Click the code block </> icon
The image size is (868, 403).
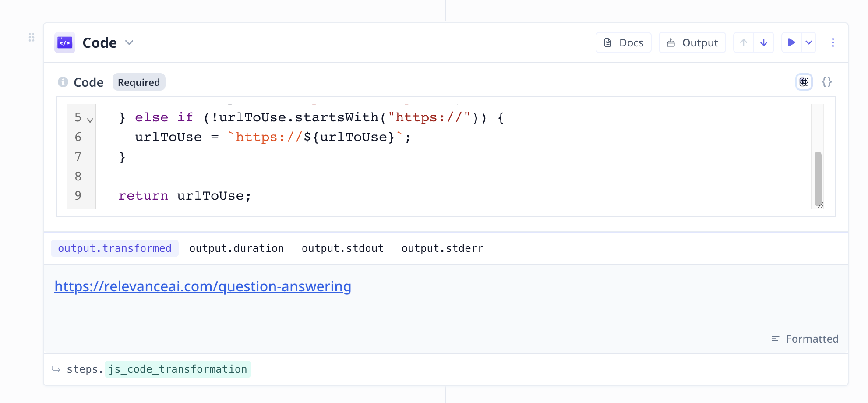[x=64, y=42]
